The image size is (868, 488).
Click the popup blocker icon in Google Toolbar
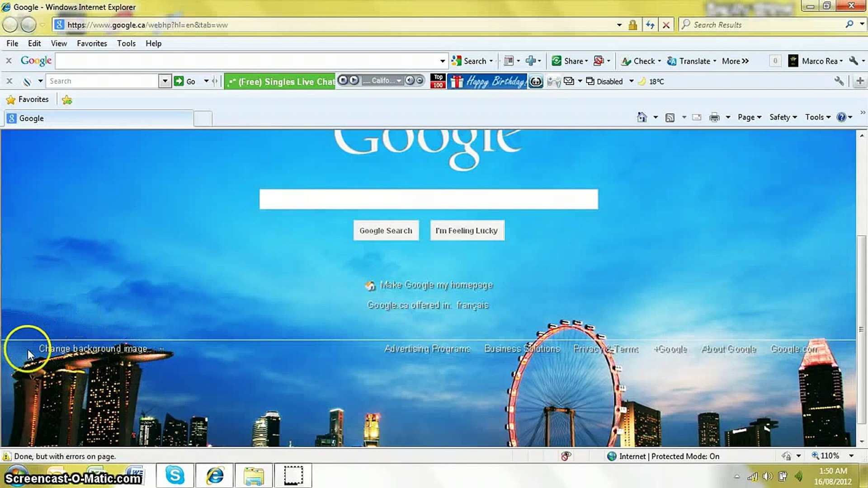(599, 61)
